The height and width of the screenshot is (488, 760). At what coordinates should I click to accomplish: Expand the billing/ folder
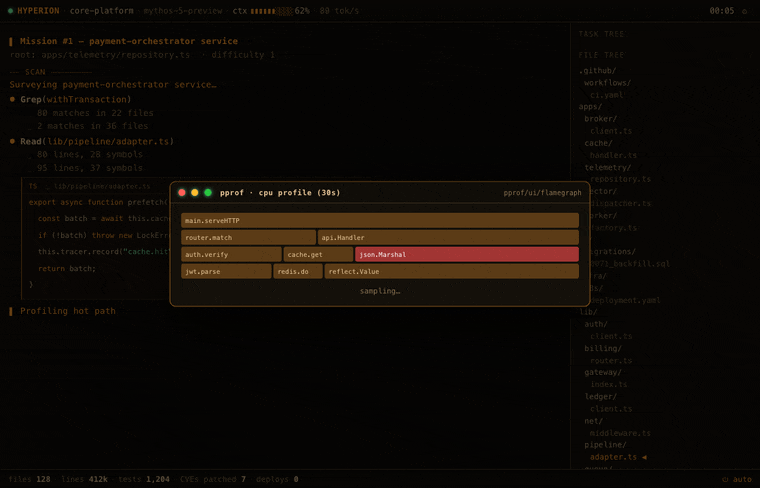[x=603, y=348]
